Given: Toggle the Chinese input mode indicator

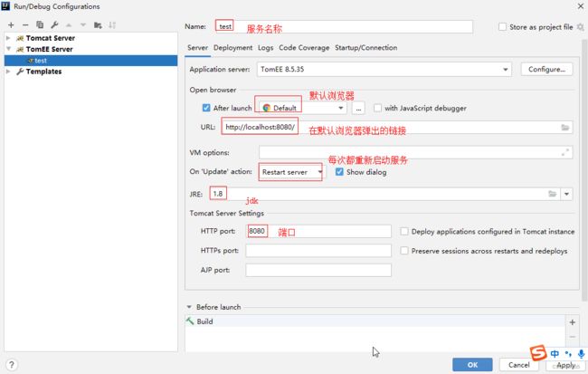Looking at the screenshot, I should point(555,353).
